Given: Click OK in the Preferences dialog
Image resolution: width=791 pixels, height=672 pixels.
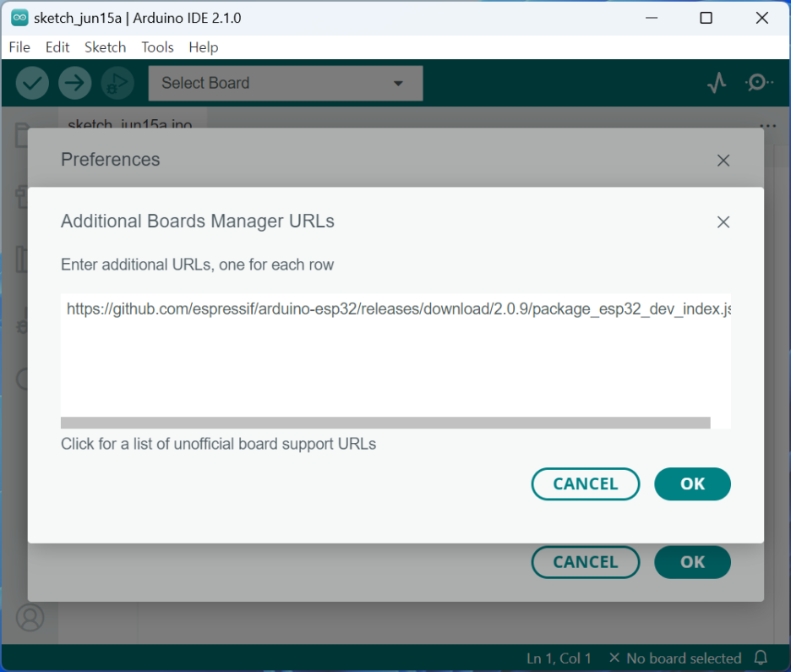Looking at the screenshot, I should tap(693, 562).
